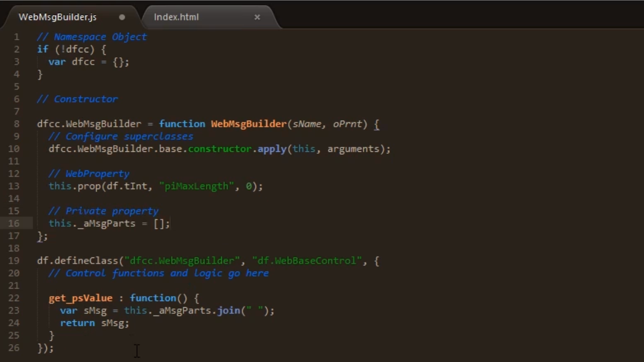The width and height of the screenshot is (644, 362).
Task: Select the WebMsgBuilder.js tab
Action: [x=57, y=17]
